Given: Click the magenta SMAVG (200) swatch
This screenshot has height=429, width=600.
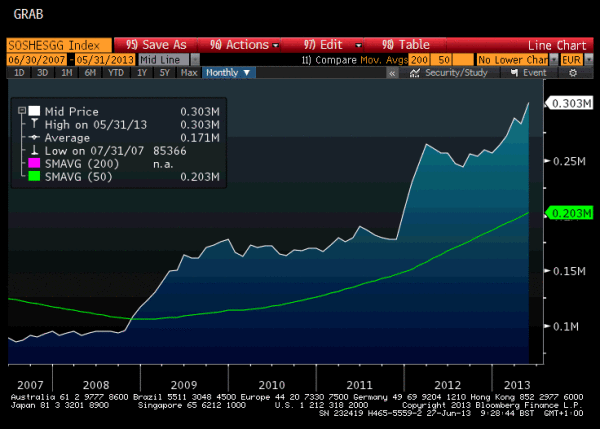Looking at the screenshot, I should point(34,163).
